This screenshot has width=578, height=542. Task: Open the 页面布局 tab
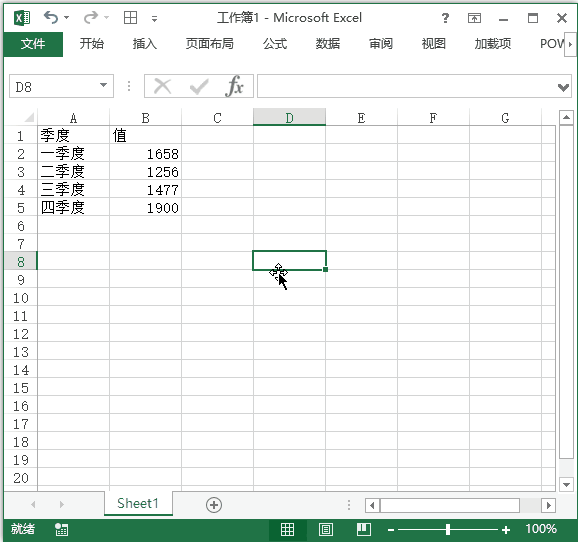(209, 44)
